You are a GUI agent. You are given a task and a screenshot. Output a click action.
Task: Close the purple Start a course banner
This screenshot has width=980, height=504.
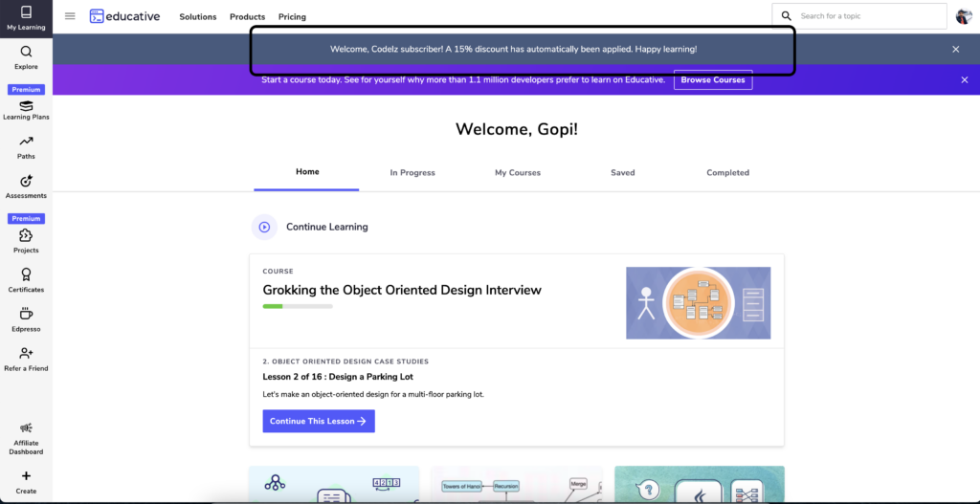coord(964,80)
